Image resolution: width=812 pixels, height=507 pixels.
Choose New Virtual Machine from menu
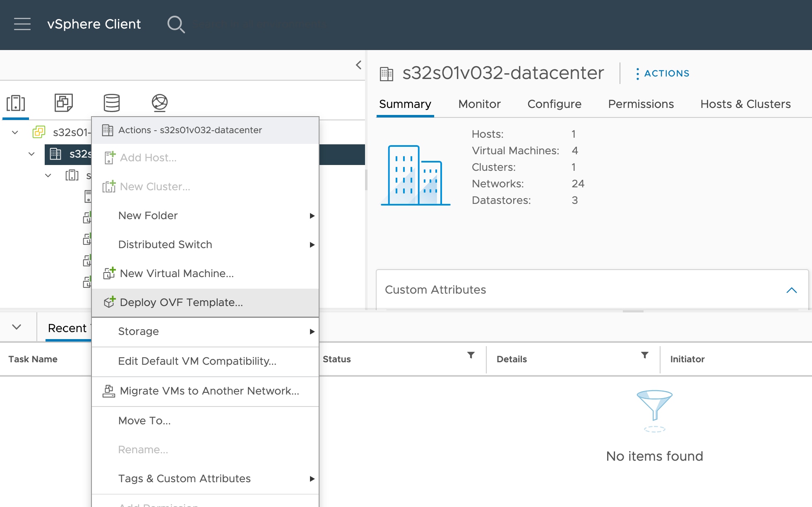205,274
